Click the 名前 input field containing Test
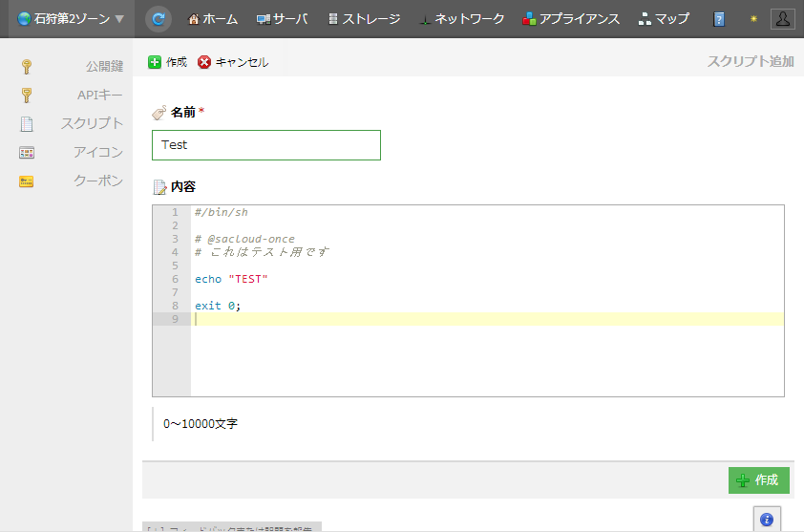 265,145
